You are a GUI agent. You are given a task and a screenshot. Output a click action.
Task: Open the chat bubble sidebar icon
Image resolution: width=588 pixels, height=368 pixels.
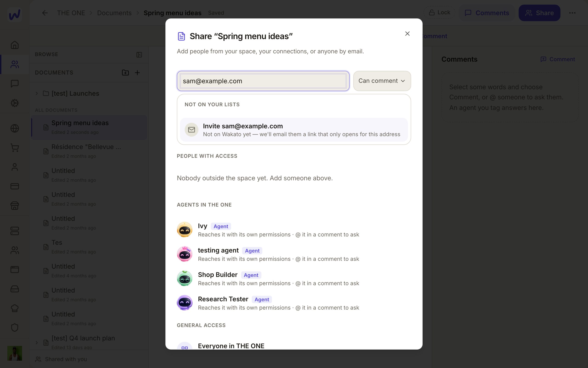click(x=14, y=84)
